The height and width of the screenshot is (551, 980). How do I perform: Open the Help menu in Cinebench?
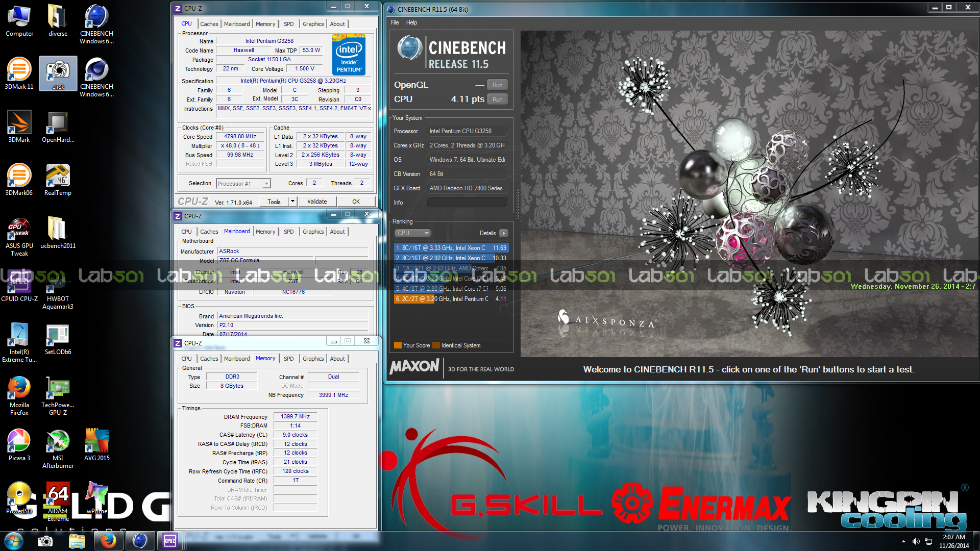411,22
